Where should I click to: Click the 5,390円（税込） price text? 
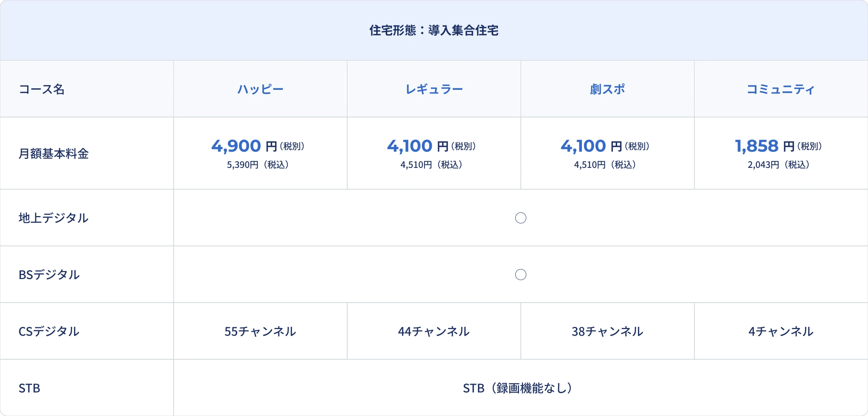click(x=257, y=165)
